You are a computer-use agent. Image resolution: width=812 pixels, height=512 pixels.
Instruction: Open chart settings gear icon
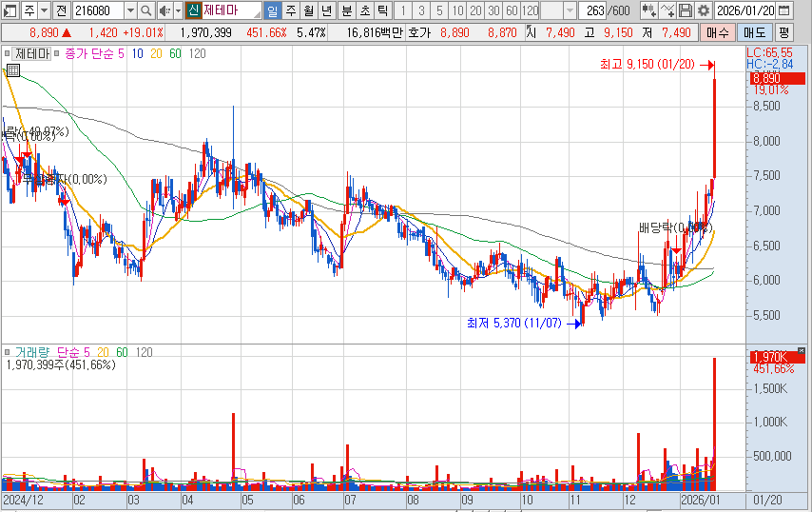click(x=703, y=10)
